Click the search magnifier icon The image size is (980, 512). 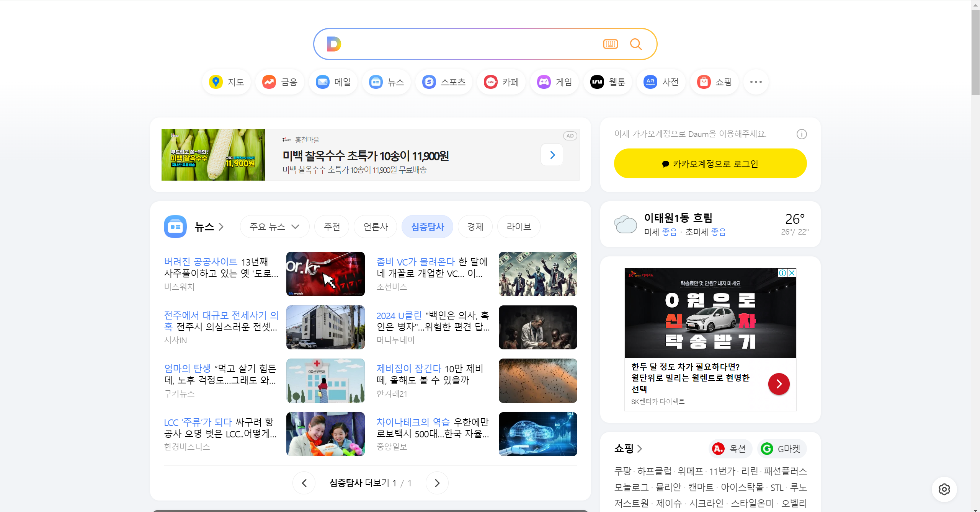(636, 44)
